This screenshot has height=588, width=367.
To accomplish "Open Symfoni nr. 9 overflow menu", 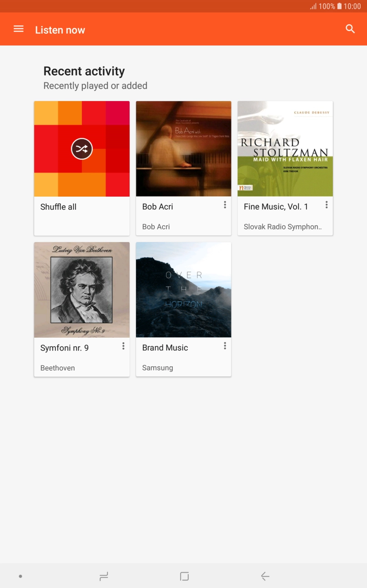I will (123, 346).
